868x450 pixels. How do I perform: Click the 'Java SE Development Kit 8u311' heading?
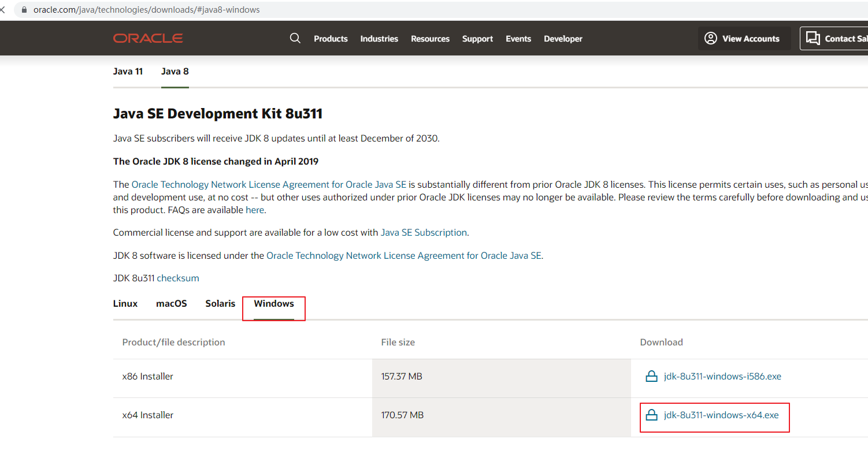tap(218, 114)
